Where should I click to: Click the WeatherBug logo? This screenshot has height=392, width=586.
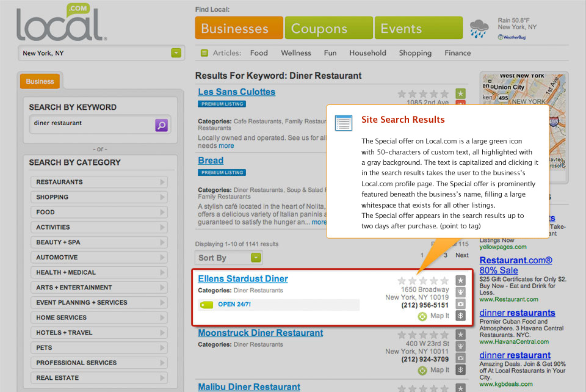(x=512, y=37)
